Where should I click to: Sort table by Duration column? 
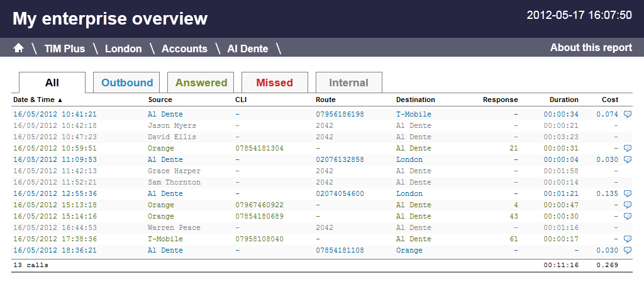[563, 100]
